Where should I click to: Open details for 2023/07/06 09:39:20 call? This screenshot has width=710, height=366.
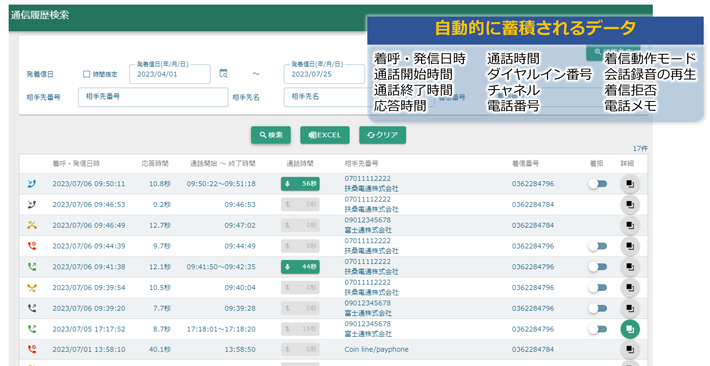tap(630, 308)
